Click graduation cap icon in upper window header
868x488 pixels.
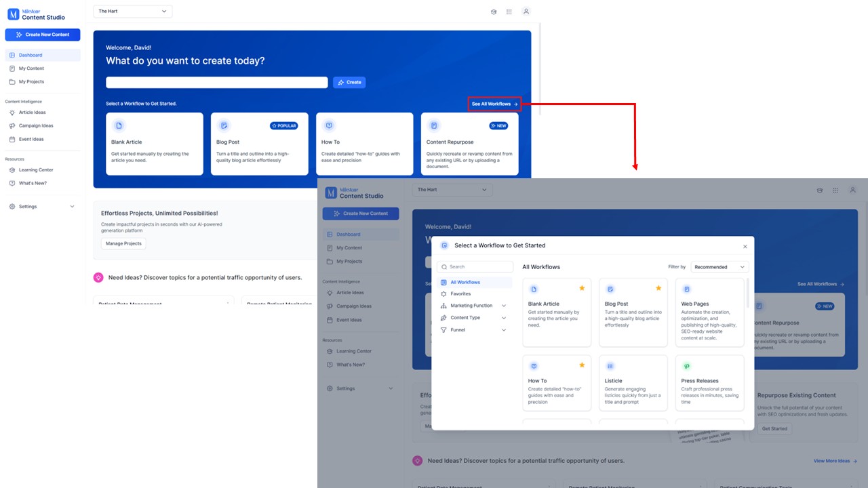494,12
